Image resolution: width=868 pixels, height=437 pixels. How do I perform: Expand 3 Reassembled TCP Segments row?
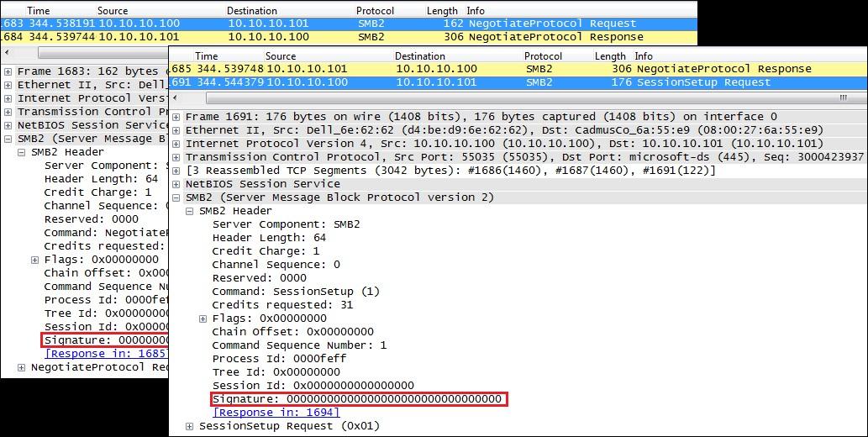click(x=176, y=171)
